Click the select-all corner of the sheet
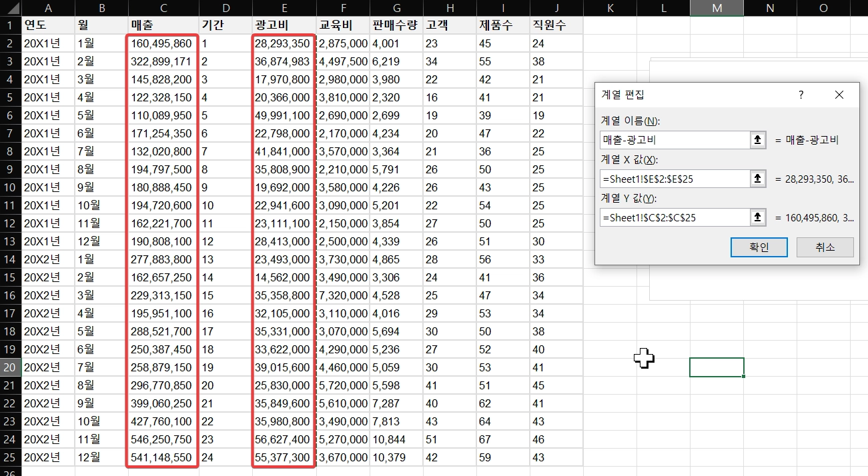868x476 pixels. pos(11,8)
